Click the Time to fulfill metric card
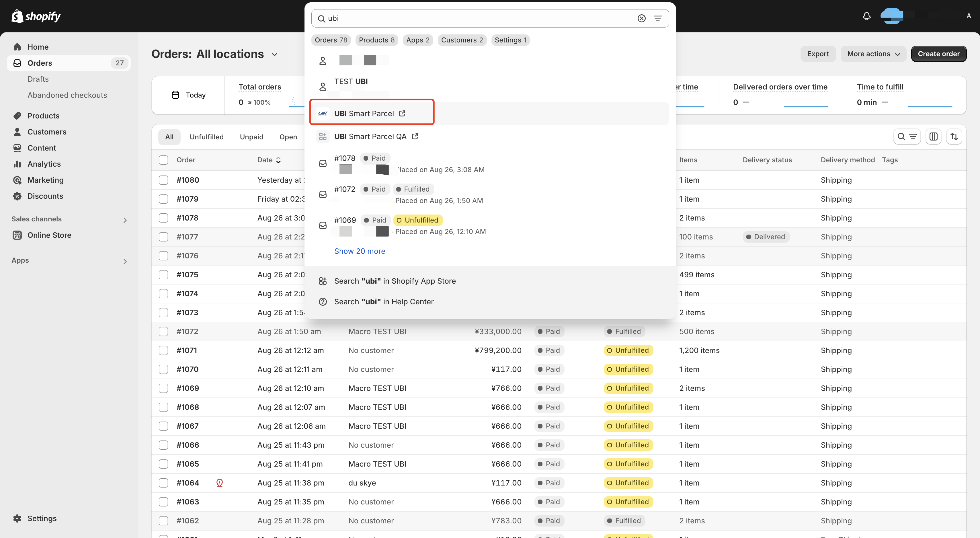Image resolution: width=980 pixels, height=538 pixels. (904, 95)
